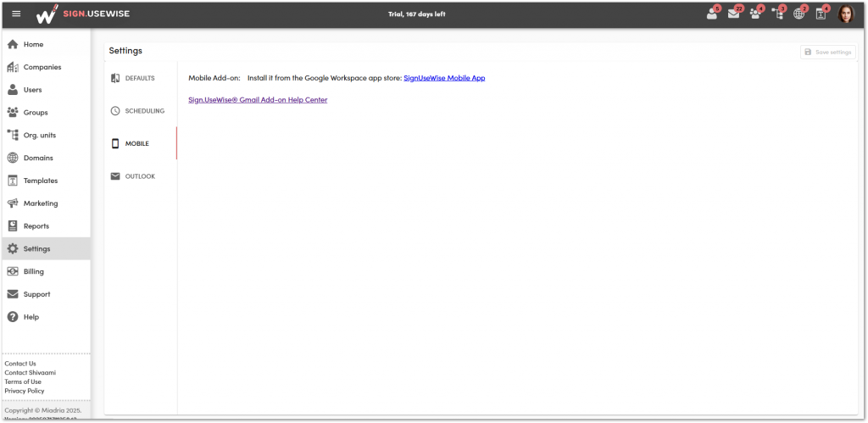Open the groups notification icon in header
Viewport: 868px width, 423px height.
[x=755, y=14]
